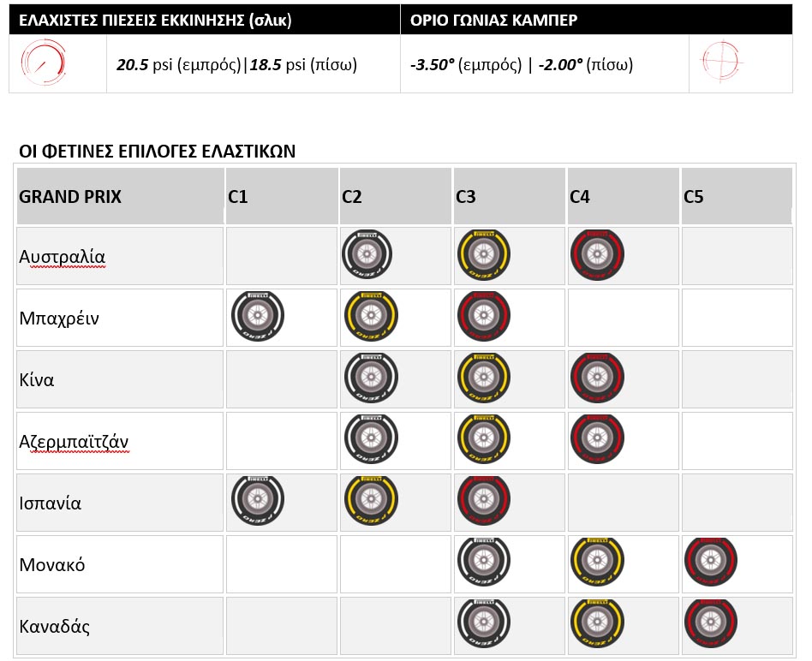Click the C5 column header cell
This screenshot has width=812, height=661.
tap(694, 197)
